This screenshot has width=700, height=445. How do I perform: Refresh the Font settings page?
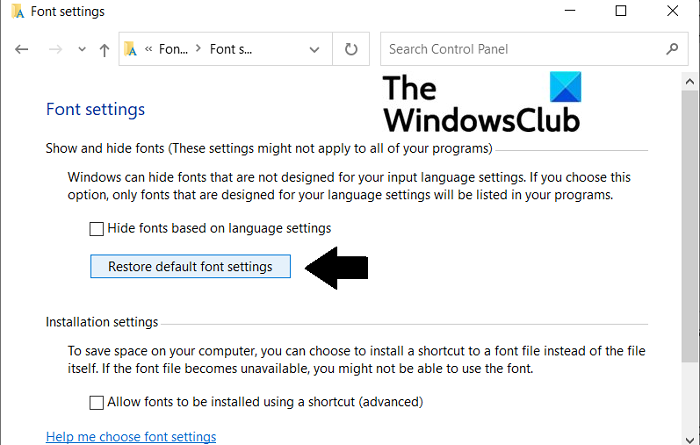click(351, 49)
